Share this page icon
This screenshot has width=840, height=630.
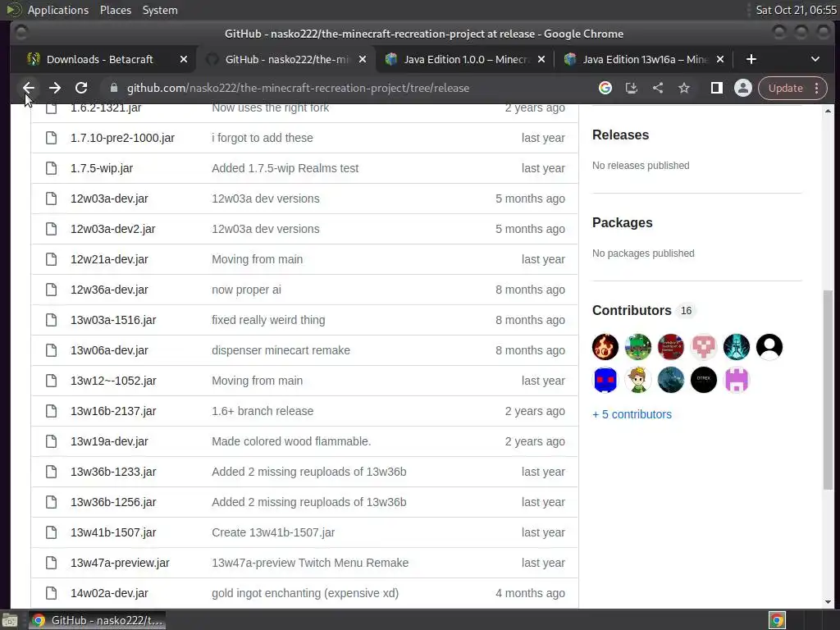(658, 88)
